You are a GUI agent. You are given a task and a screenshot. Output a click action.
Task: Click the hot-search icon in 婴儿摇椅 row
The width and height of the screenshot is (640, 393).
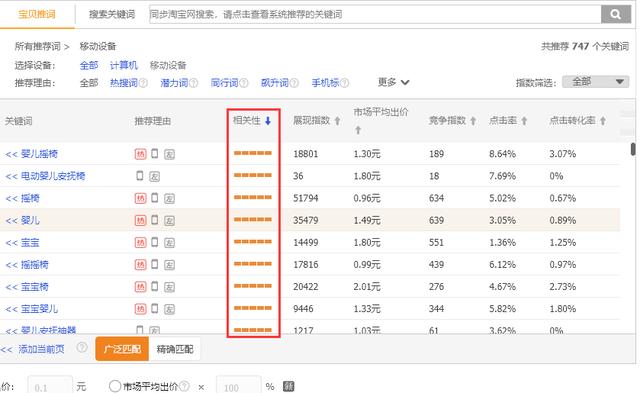pyautogui.click(x=140, y=154)
